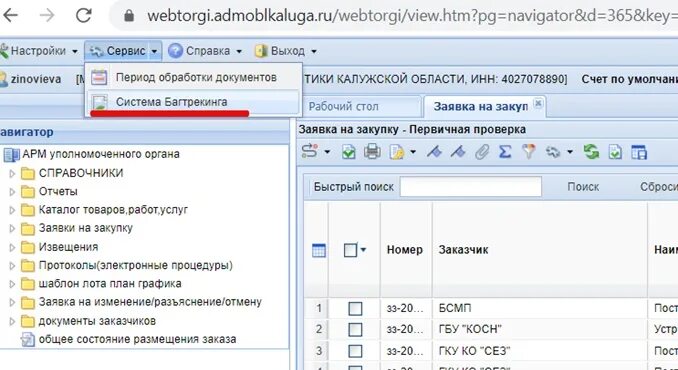Click the route/workflow icon in the toolbar

pyautogui.click(x=310, y=152)
